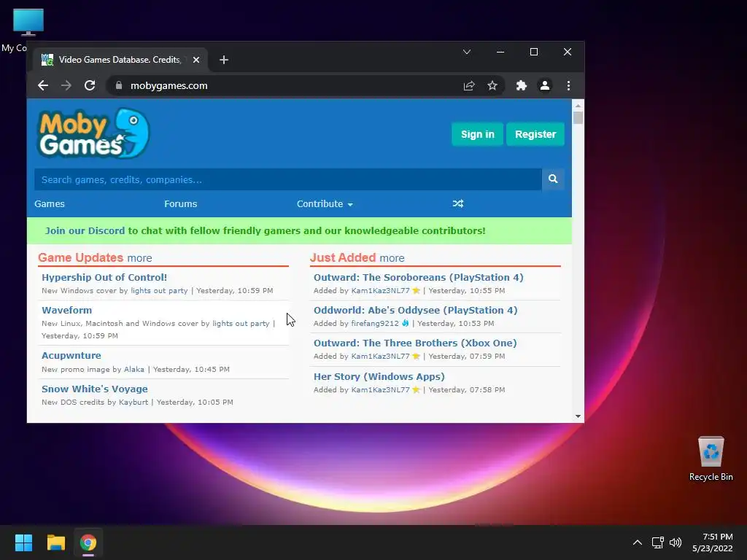Click Kam1Kaz3NL77 under Her Story

coord(380,389)
